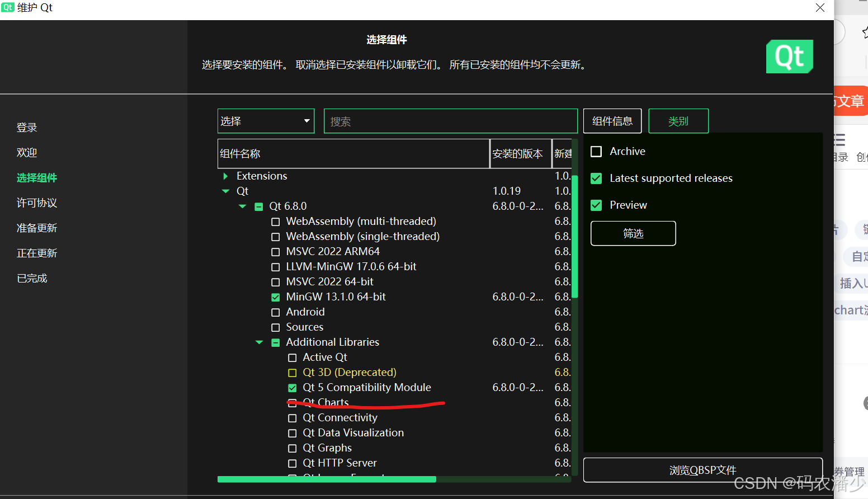Select 正在更新 step in sidebar
The image size is (868, 499).
(x=37, y=253)
